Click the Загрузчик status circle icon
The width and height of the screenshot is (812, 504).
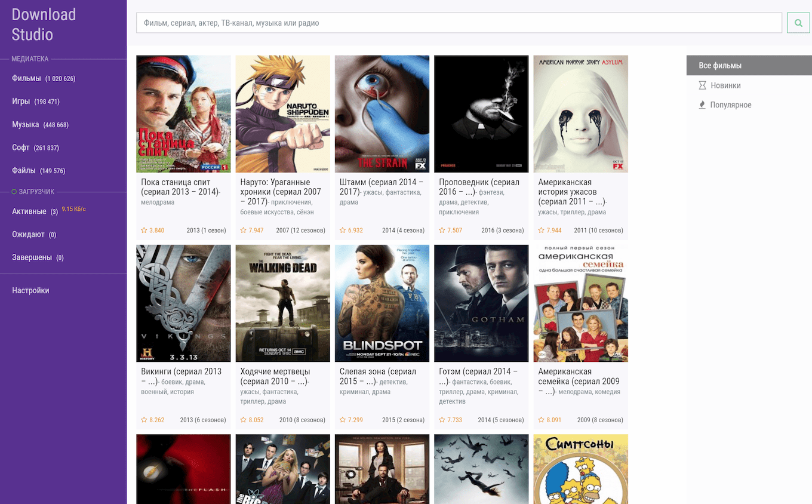[14, 192]
